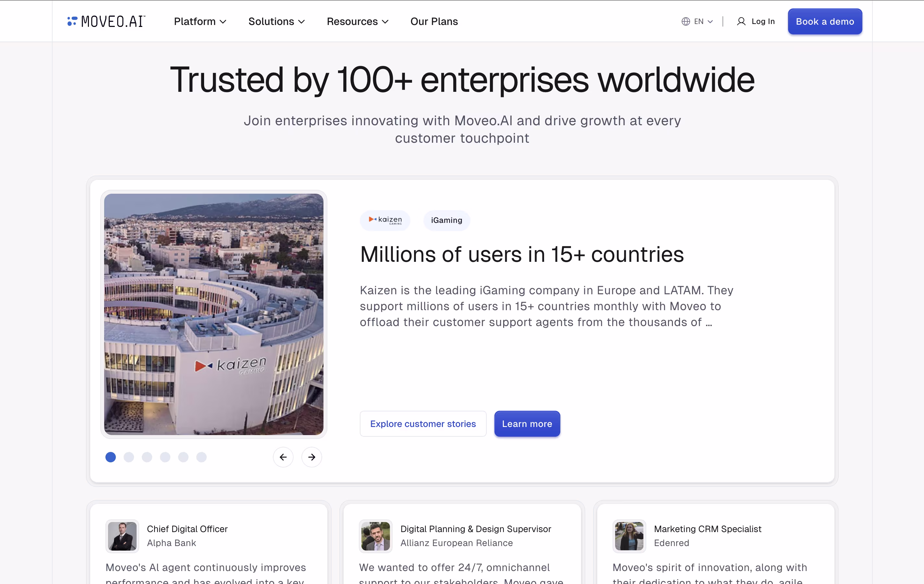This screenshot has width=924, height=584.
Task: Click the Kaizen building photo
Action: 214,314
